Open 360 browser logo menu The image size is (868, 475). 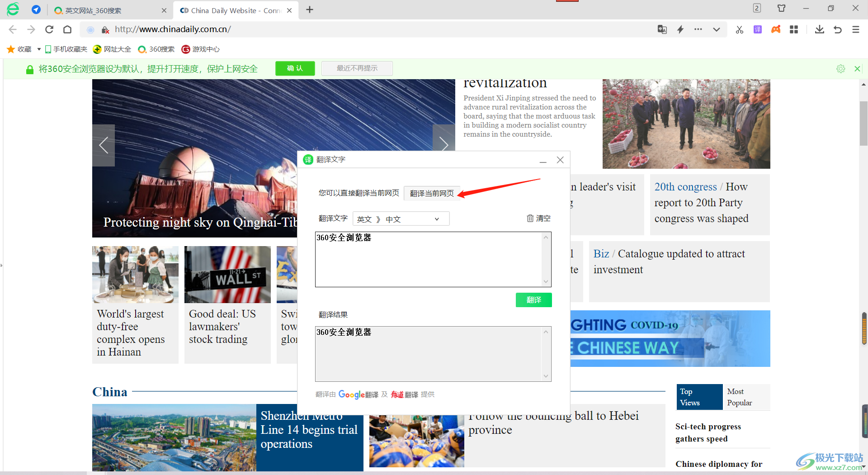click(13, 9)
